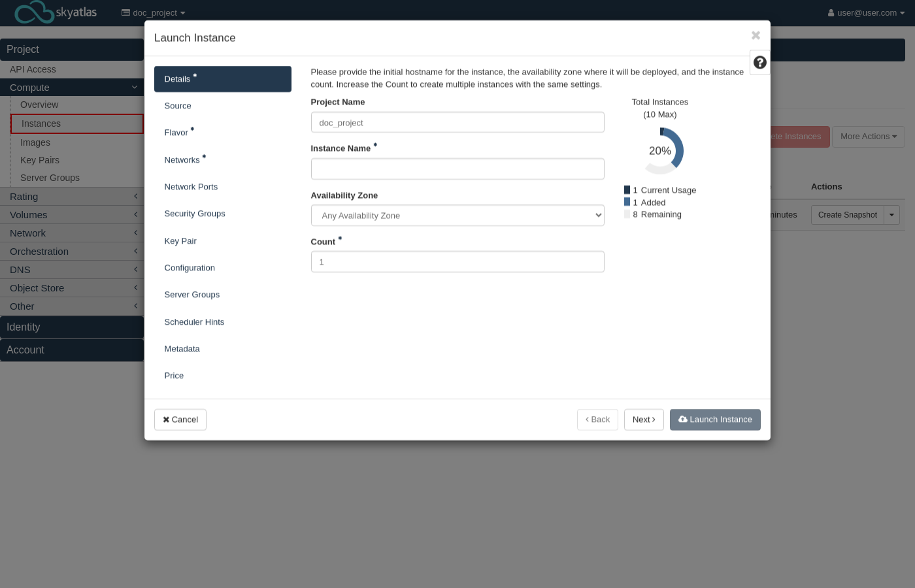Switch to the Source step
The width and height of the screenshot is (915, 588).
tap(178, 105)
